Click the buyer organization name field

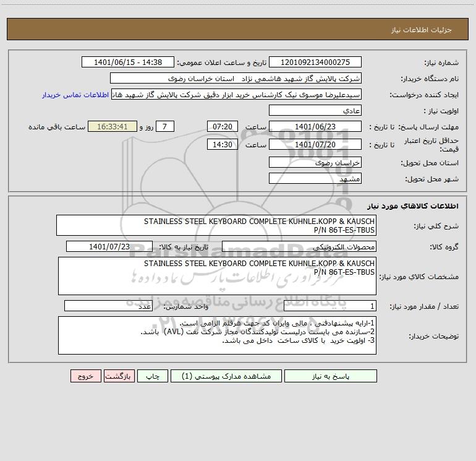(236, 78)
